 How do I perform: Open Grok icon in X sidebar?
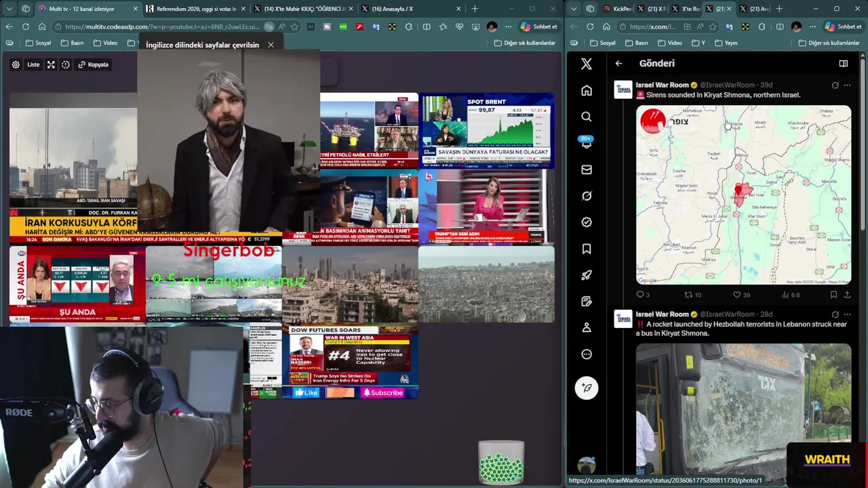click(587, 196)
